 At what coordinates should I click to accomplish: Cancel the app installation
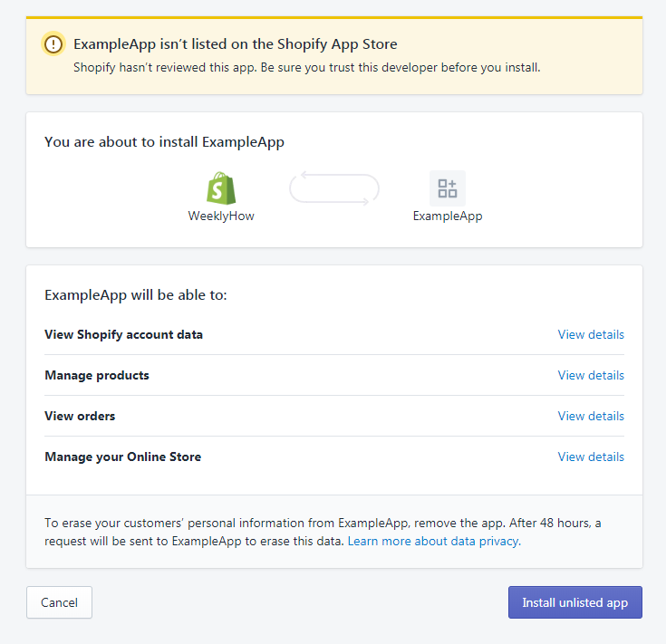click(59, 602)
